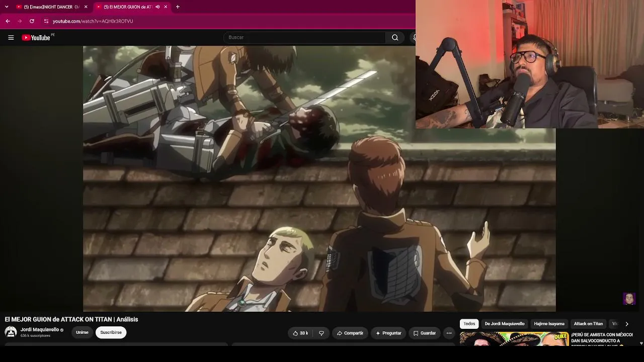Image resolution: width=644 pixels, height=362 pixels.
Task: Select the youtube.com URL in the address bar
Action: (x=93, y=21)
